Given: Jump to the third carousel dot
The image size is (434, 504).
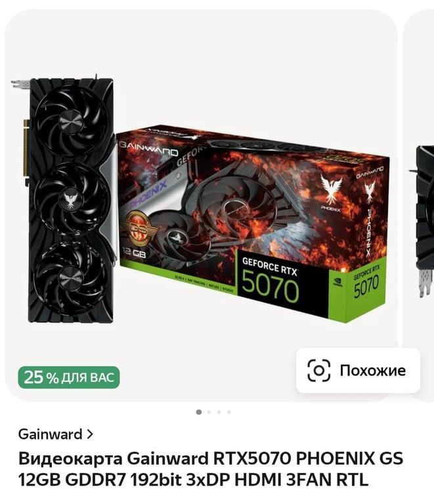Looking at the screenshot, I should click(x=219, y=412).
